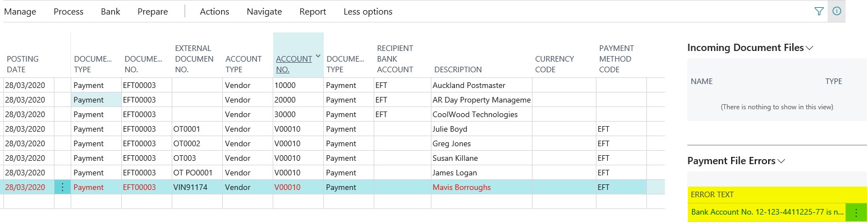The width and height of the screenshot is (868, 223).
Task: Click Less options
Action: [x=368, y=11]
